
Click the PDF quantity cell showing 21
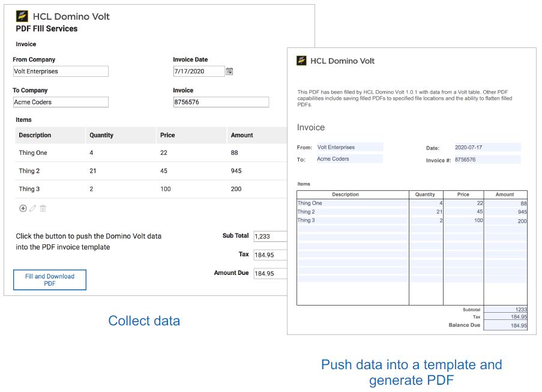(x=426, y=212)
